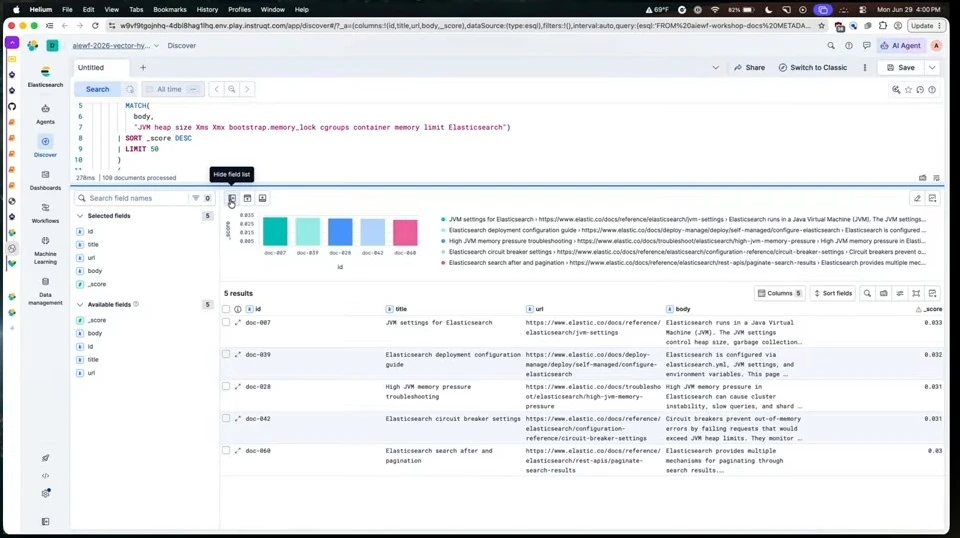Step back in time range
This screenshot has width=960, height=538.
click(217, 89)
